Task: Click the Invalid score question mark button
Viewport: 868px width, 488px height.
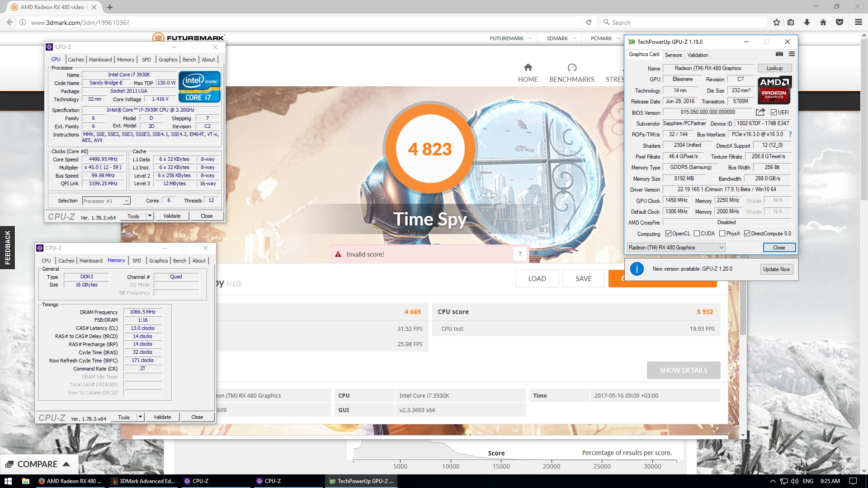Action: pos(520,254)
